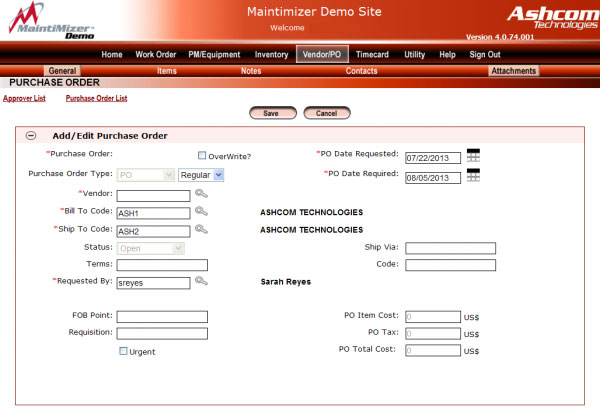Click the PO Date Requested field

click(x=433, y=158)
